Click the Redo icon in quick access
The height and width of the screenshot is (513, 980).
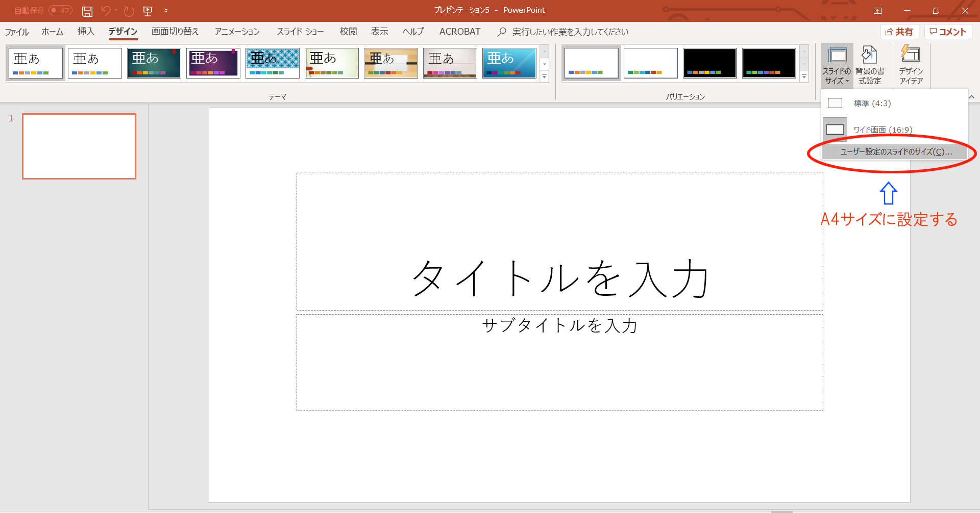(129, 11)
